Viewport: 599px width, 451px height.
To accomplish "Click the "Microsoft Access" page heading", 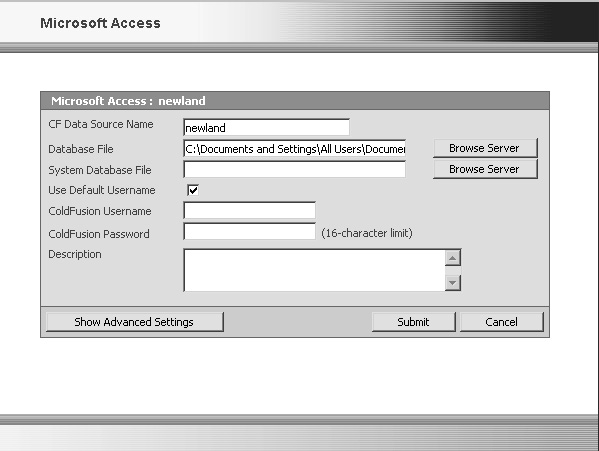I will (x=100, y=23).
